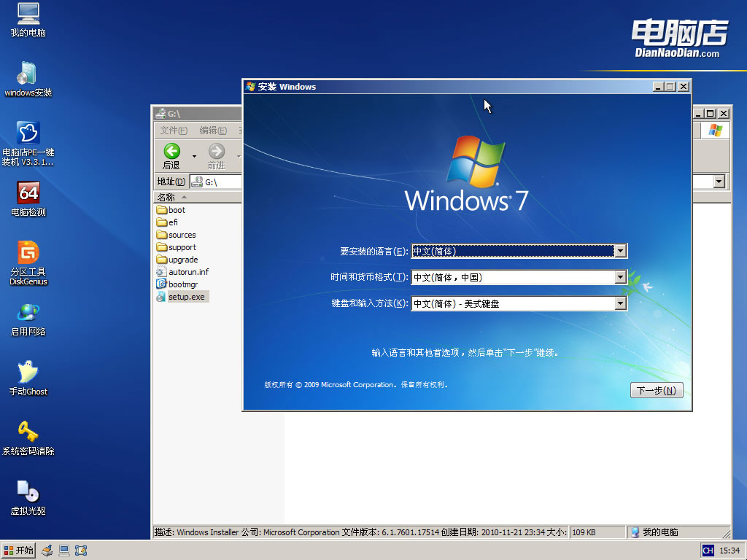Click the 下一步 button

(656, 390)
